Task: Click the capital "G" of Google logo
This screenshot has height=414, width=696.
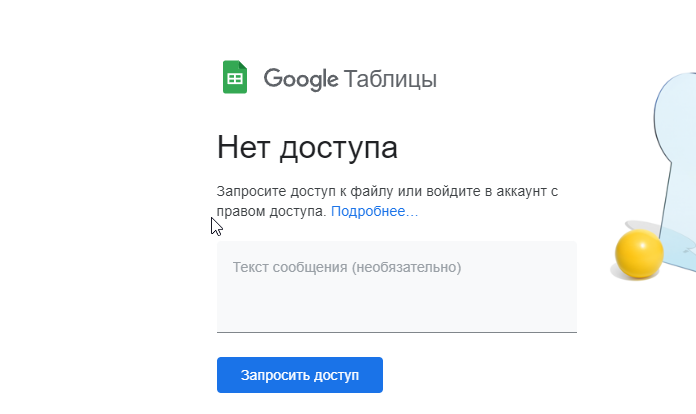Action: pyautogui.click(x=273, y=79)
